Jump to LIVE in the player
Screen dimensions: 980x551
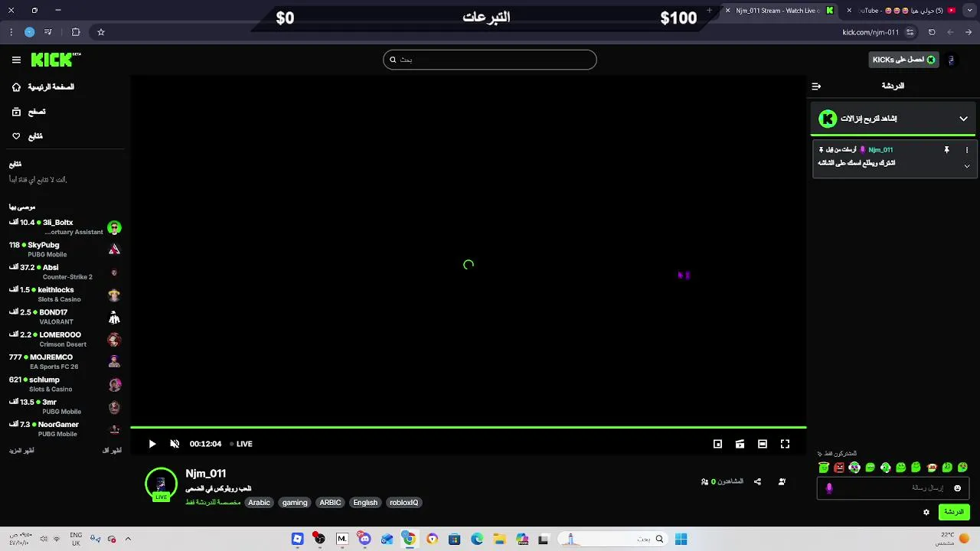tap(241, 444)
